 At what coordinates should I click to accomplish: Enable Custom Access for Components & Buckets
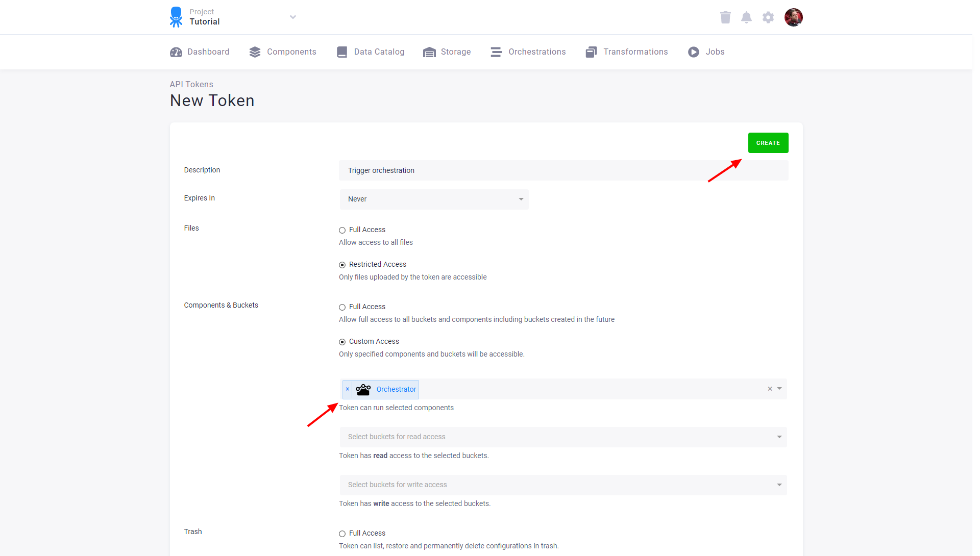[x=342, y=342]
